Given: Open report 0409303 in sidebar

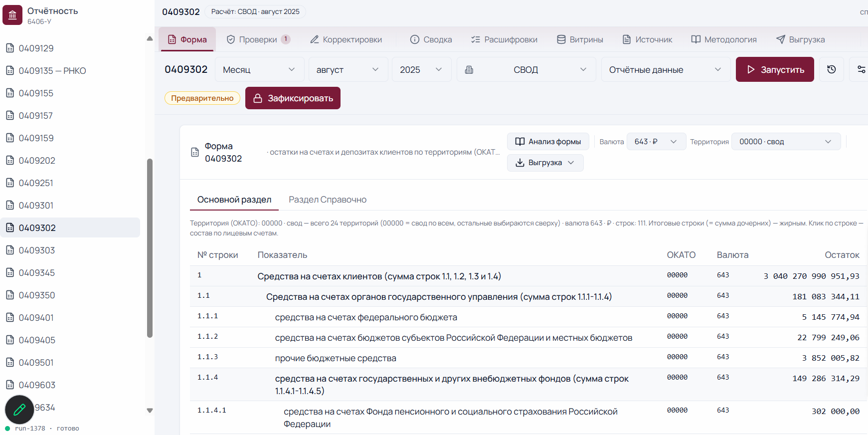Looking at the screenshot, I should (70, 250).
